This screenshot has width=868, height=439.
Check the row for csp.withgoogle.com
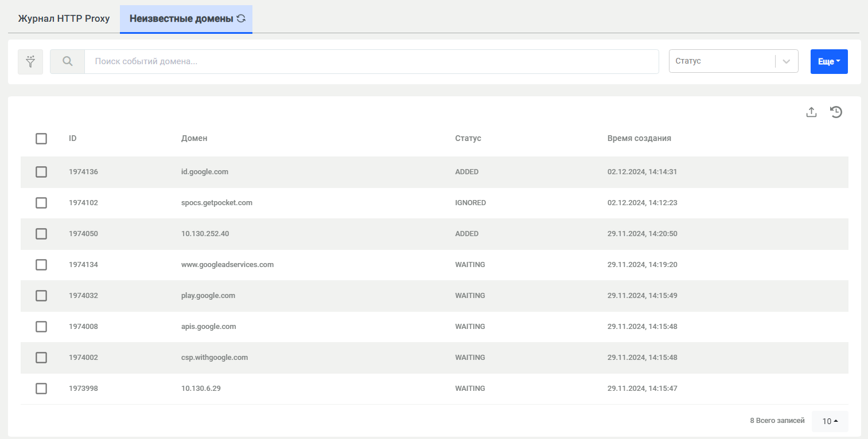coord(41,358)
